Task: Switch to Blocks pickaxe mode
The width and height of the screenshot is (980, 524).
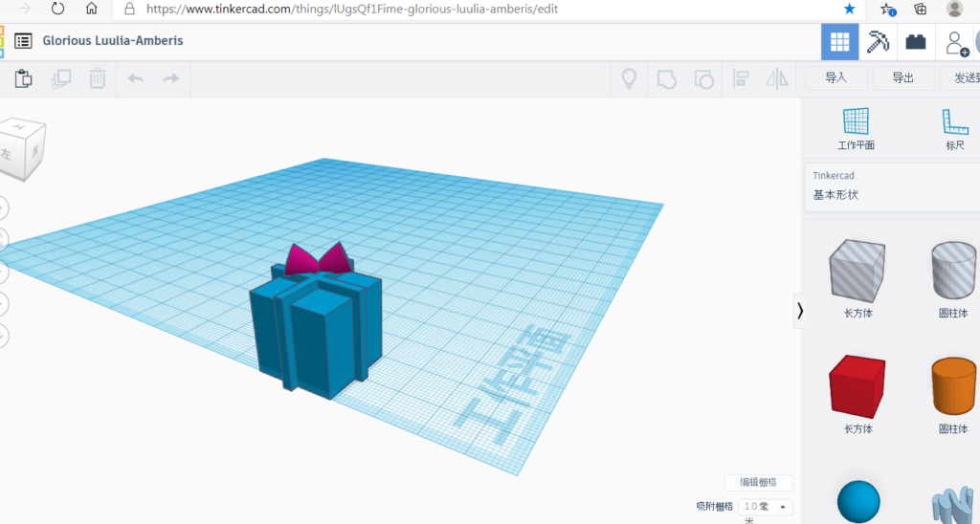Action: click(x=878, y=42)
